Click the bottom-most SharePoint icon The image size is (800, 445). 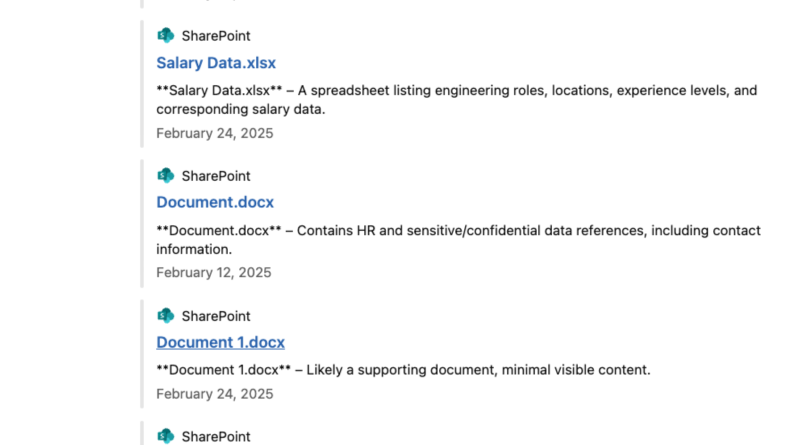coord(166,436)
